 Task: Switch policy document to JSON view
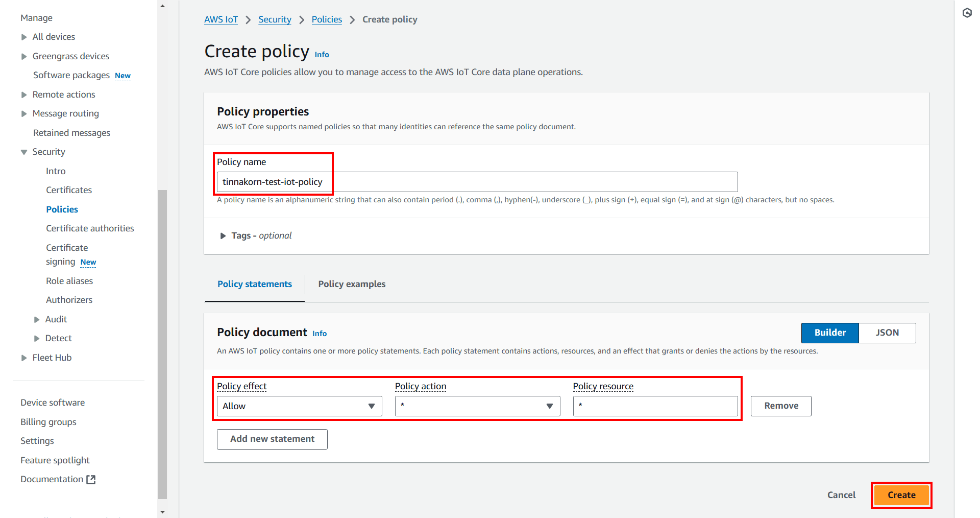tap(887, 333)
